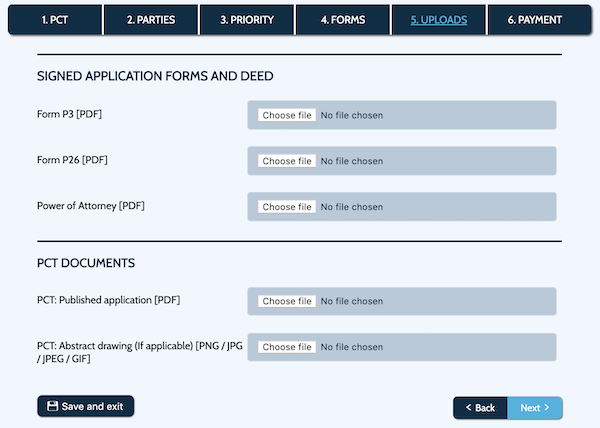
Task: Click the 'Power of Attorney [PDF]' label
Action: point(91,206)
